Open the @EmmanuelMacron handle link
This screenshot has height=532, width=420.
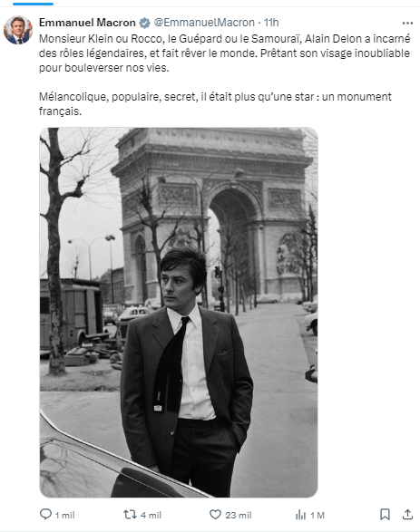[x=204, y=23]
